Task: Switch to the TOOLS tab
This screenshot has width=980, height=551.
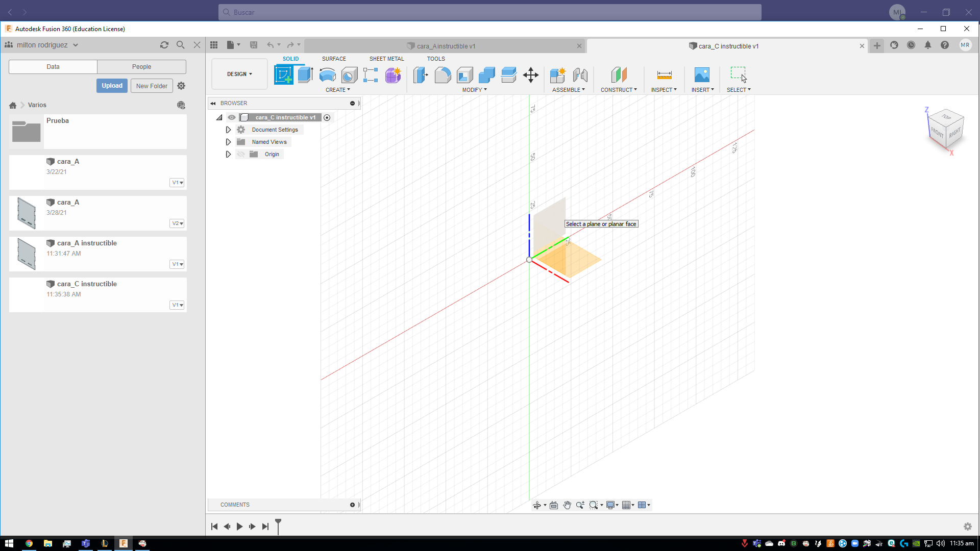Action: point(436,59)
